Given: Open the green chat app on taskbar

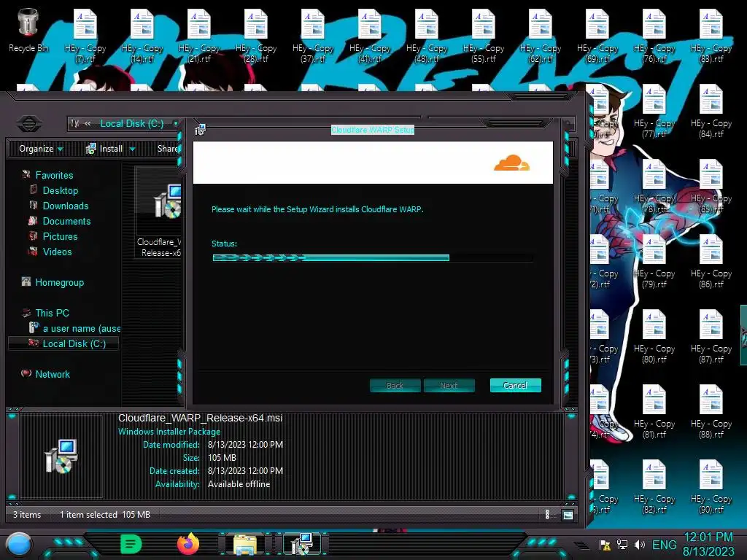Looking at the screenshot, I should point(131,544).
